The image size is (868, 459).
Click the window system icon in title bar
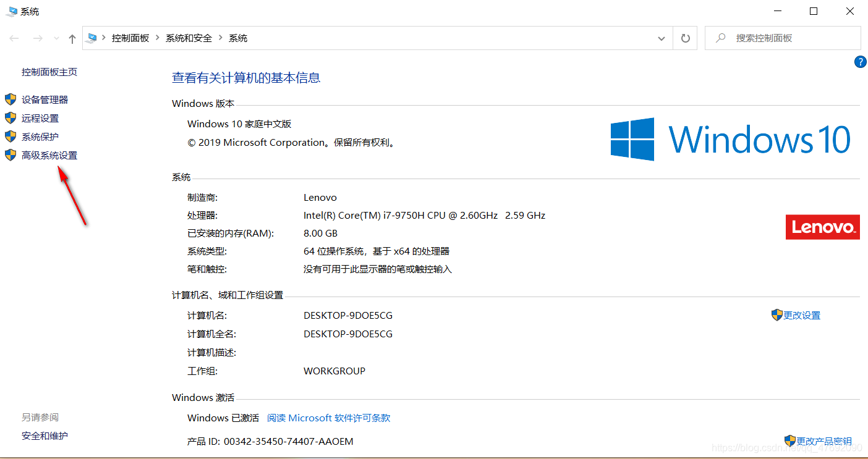pyautogui.click(x=12, y=11)
